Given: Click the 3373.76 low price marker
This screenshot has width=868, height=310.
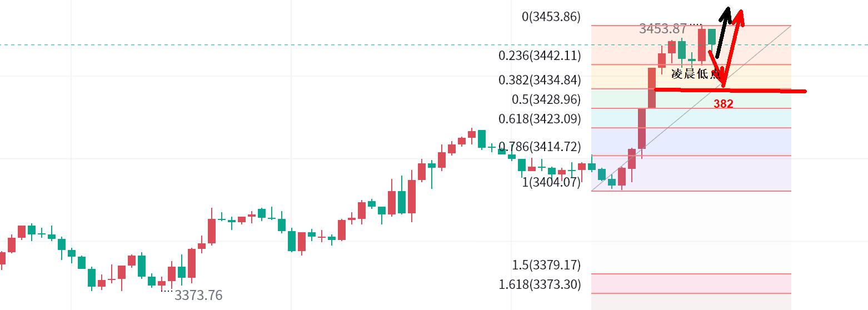Looking at the screenshot, I should click(198, 296).
